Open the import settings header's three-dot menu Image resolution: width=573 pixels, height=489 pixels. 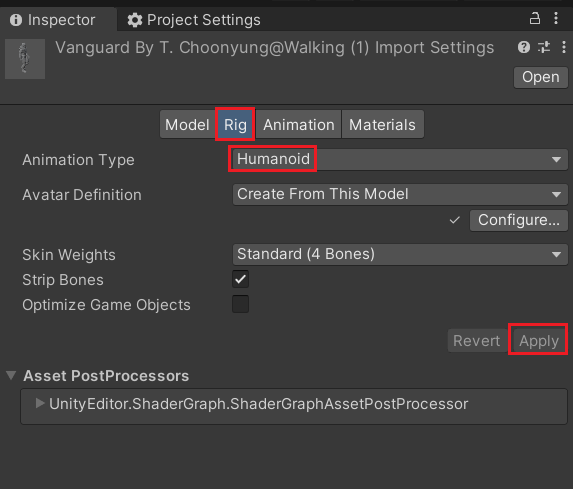563,47
